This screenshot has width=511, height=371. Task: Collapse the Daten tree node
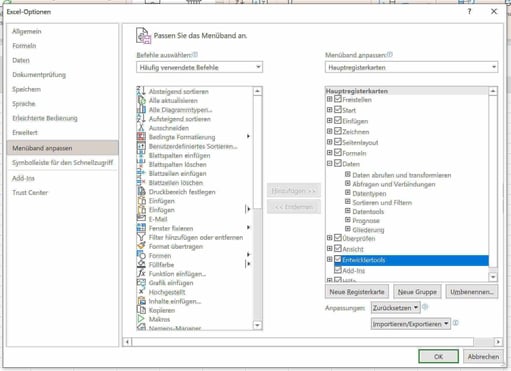pos(329,163)
